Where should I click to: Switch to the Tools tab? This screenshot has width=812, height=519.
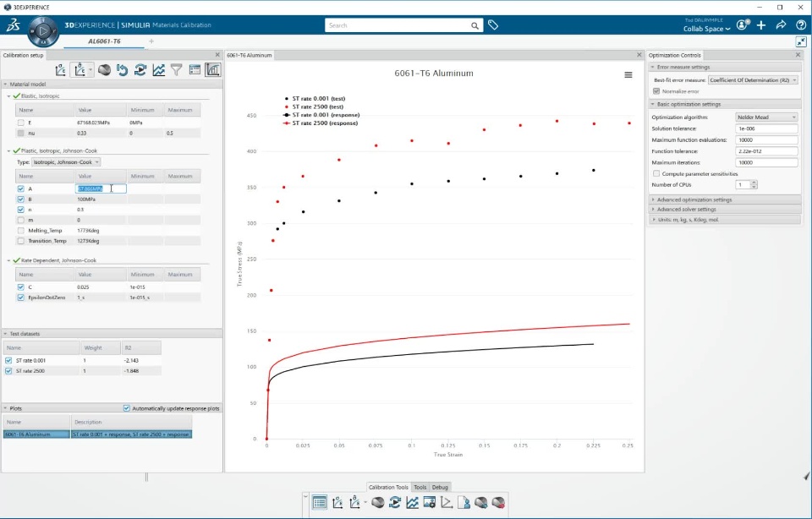420,487
